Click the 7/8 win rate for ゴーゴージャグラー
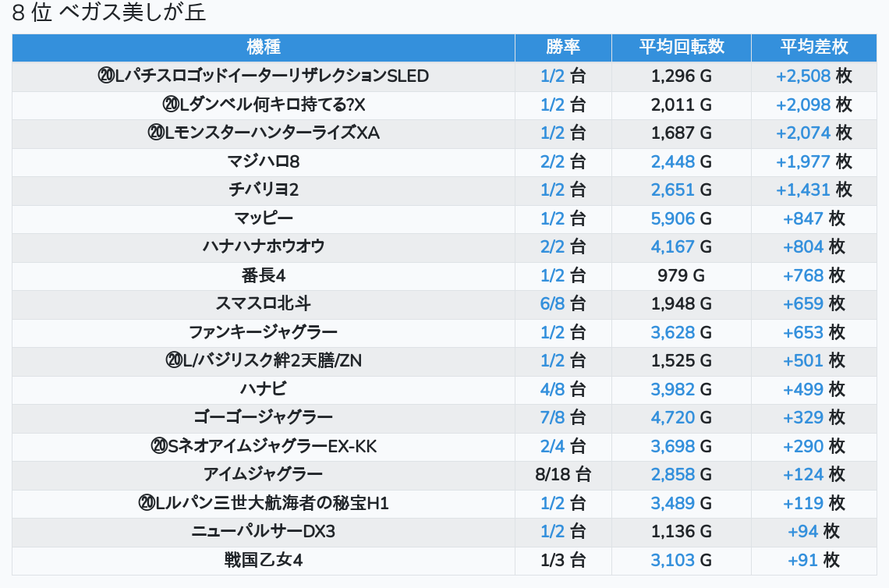Image resolution: width=889 pixels, height=588 pixels. coord(552,417)
